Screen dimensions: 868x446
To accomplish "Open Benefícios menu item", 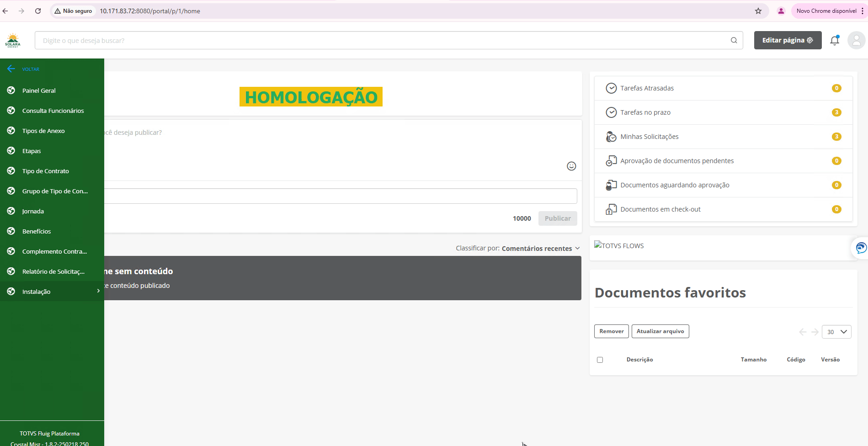I will (37, 231).
